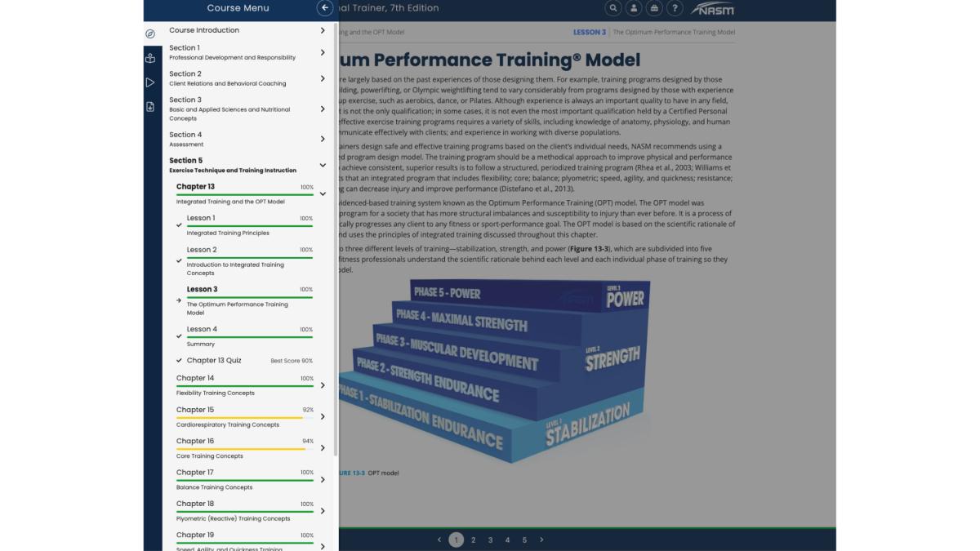Click "Course Menu" panel title
Viewport: 980px width, 551px height.
(x=238, y=8)
